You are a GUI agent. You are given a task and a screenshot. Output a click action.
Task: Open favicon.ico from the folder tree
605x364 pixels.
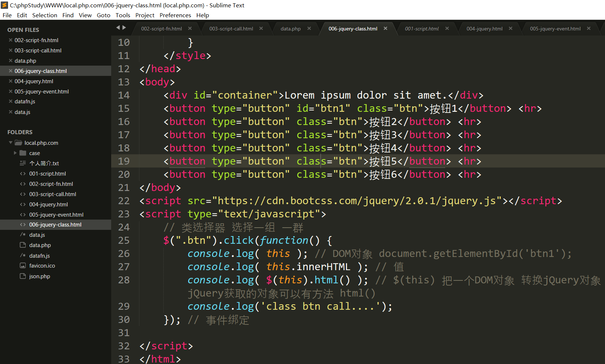click(42, 266)
